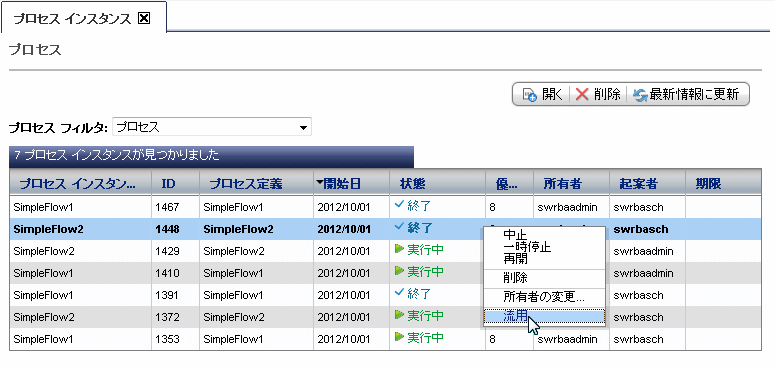This screenshot has height=367, width=775.
Task: Select 所有者の変更... in context menu
Action: 544,297
